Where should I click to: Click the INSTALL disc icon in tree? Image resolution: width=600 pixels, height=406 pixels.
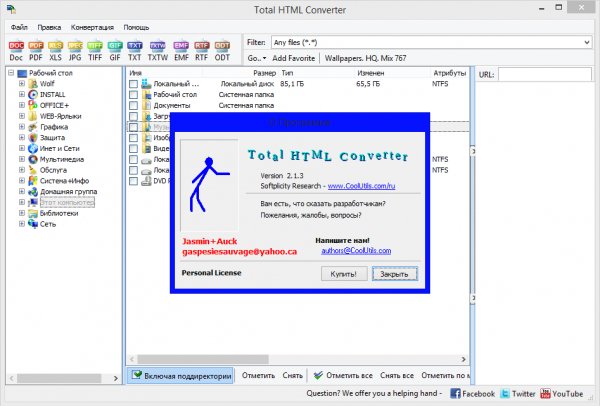tap(33, 95)
